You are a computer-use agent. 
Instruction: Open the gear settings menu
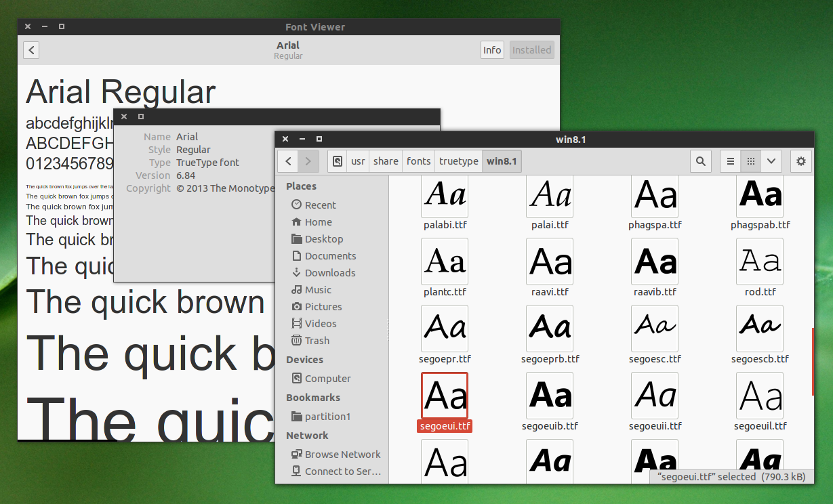tap(801, 161)
